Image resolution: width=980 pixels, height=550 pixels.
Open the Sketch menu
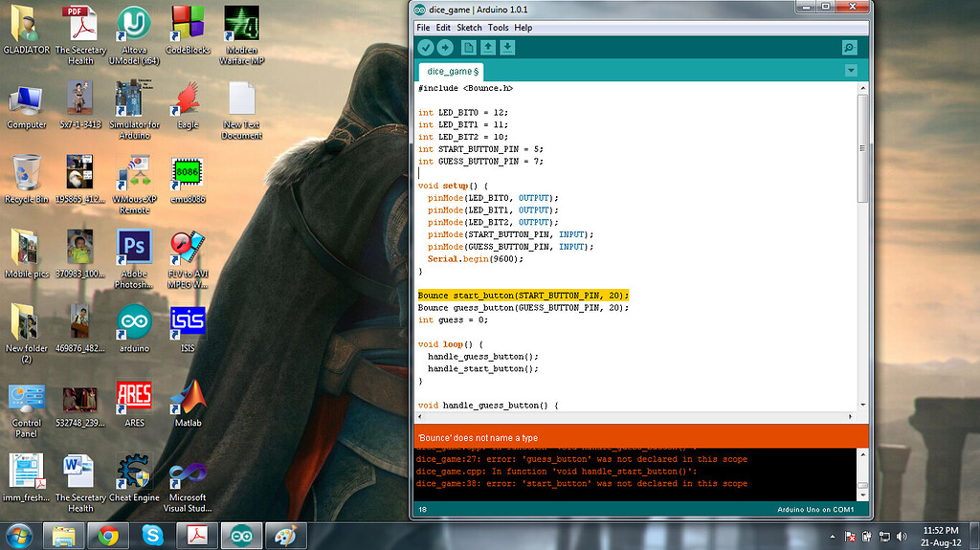tap(469, 28)
